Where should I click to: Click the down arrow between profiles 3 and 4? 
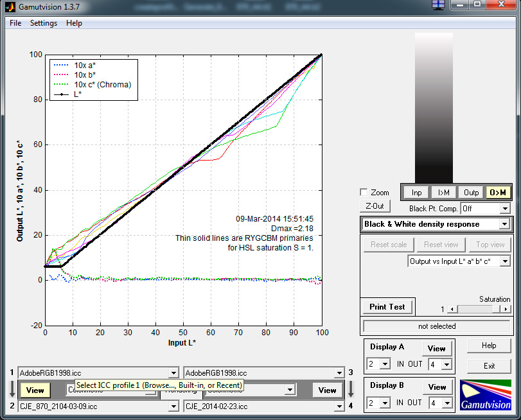pyautogui.click(x=351, y=390)
